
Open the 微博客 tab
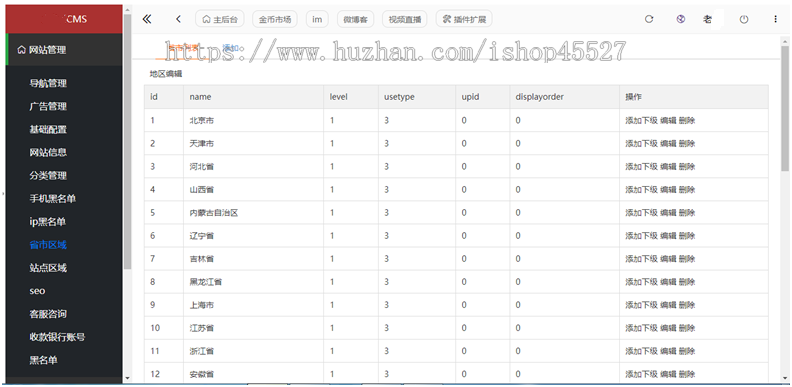(356, 19)
